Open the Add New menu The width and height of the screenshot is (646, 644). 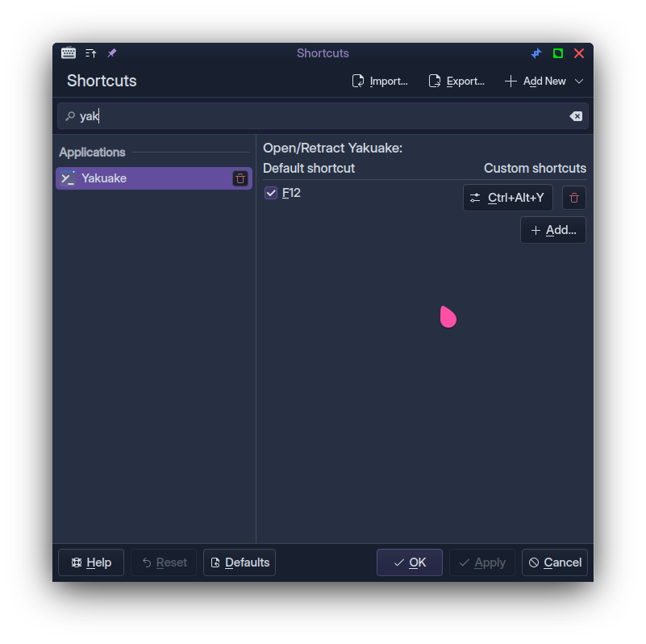[536, 82]
